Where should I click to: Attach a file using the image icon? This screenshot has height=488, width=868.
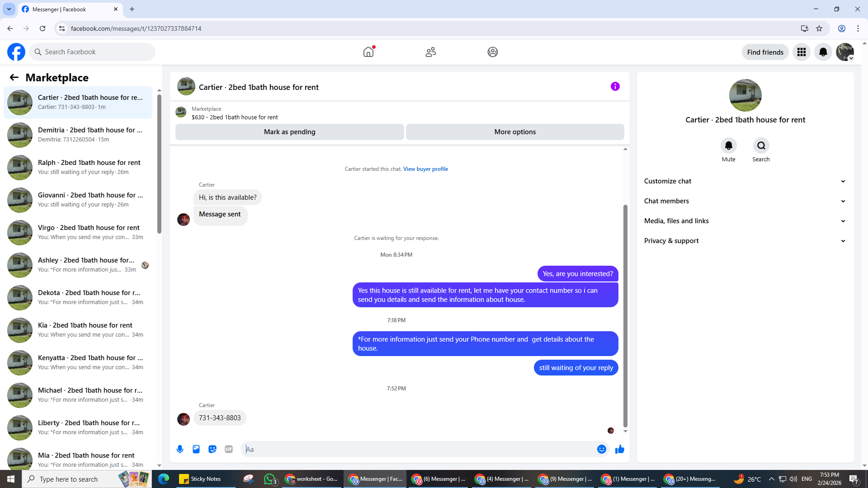point(196,449)
